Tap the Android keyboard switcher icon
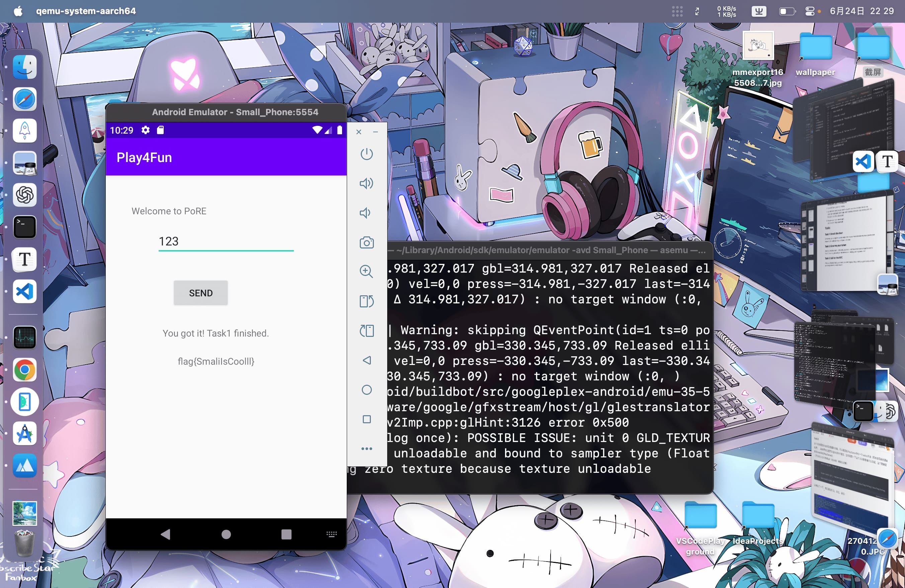Viewport: 905px width, 588px height. (x=331, y=534)
